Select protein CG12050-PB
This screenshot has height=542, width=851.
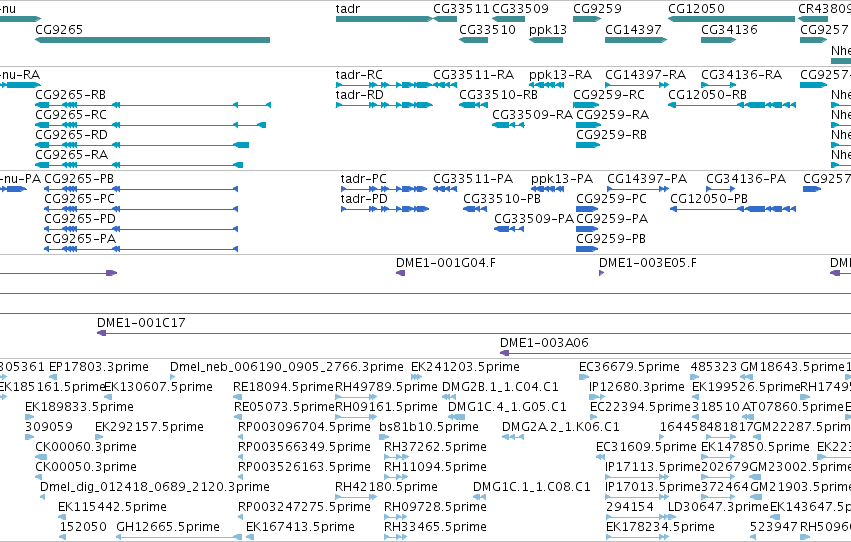733,209
